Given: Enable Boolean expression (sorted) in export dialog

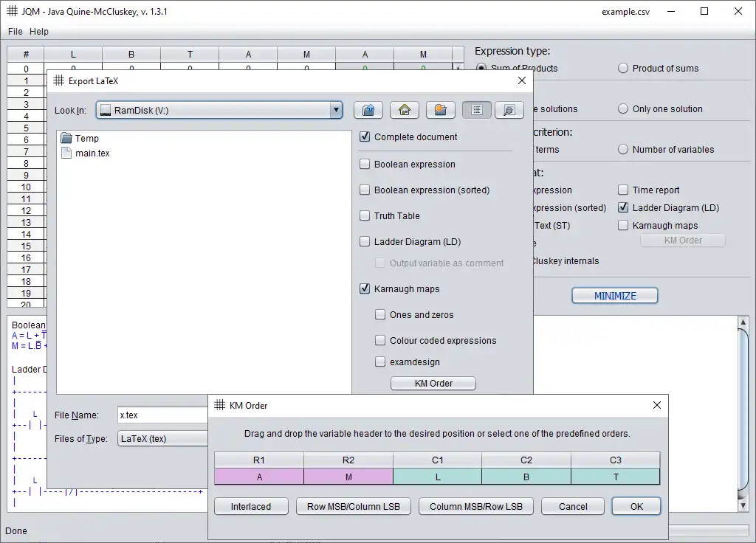Looking at the screenshot, I should [x=365, y=190].
